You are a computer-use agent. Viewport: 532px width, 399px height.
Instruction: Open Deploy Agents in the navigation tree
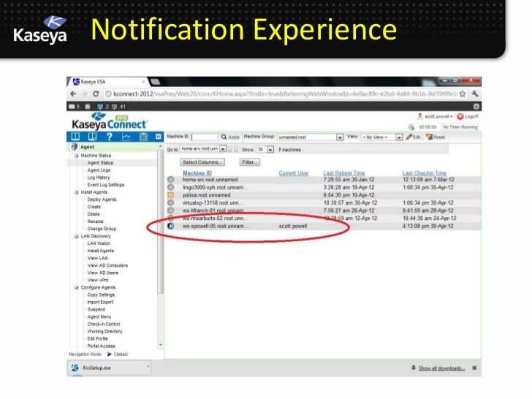pos(102,199)
